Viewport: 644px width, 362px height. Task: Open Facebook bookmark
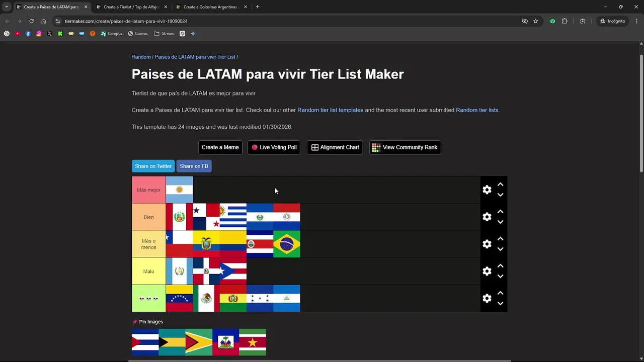pyautogui.click(x=28, y=34)
